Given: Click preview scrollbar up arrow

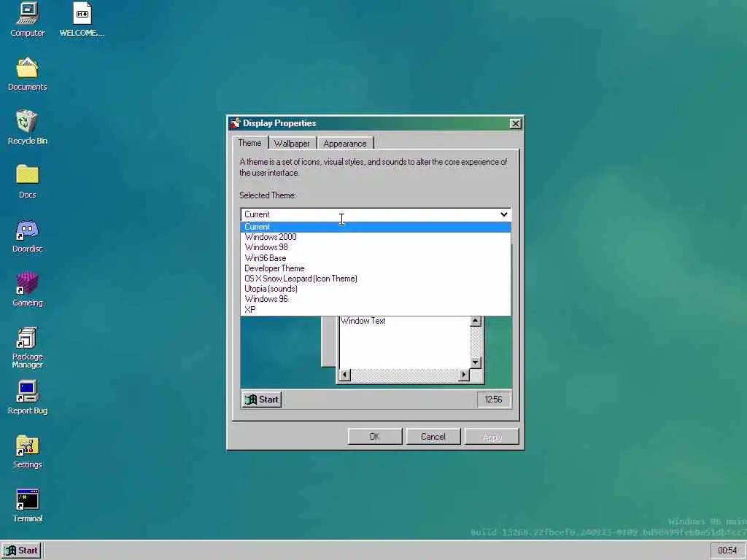Looking at the screenshot, I should 475,322.
